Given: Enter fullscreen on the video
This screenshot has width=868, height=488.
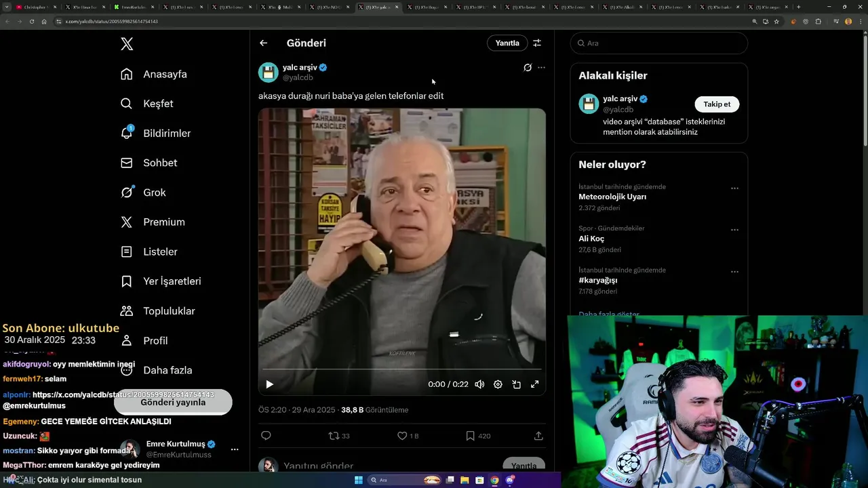Looking at the screenshot, I should (534, 384).
